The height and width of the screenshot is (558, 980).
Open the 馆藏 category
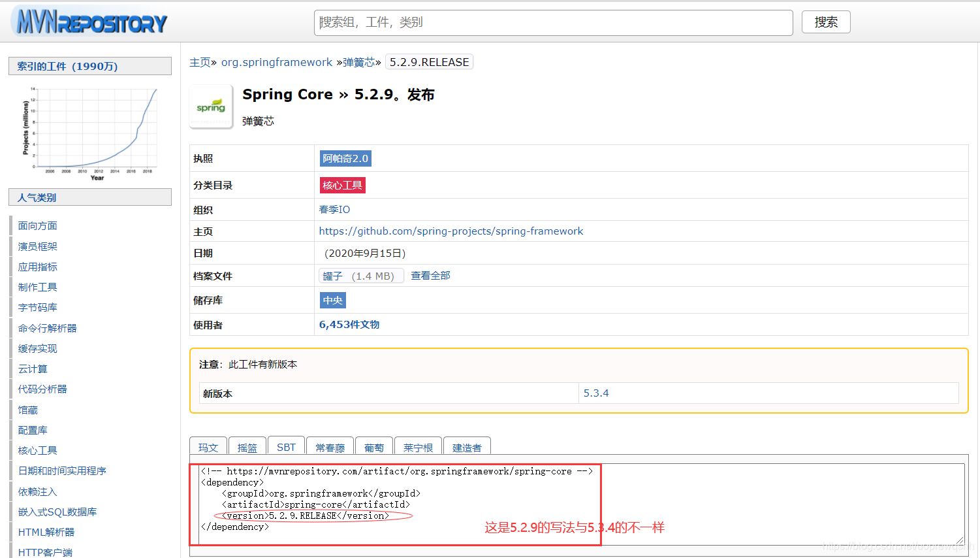click(x=28, y=410)
